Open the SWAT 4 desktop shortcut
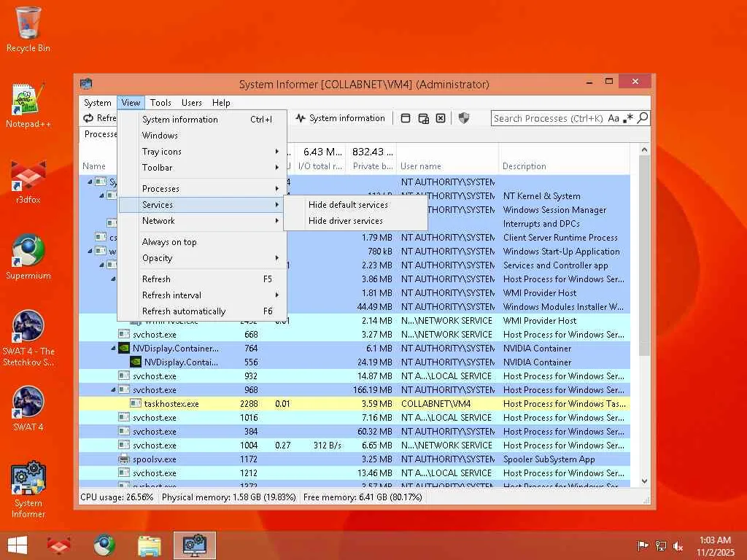Viewport: 747px width, 560px height. click(x=28, y=408)
